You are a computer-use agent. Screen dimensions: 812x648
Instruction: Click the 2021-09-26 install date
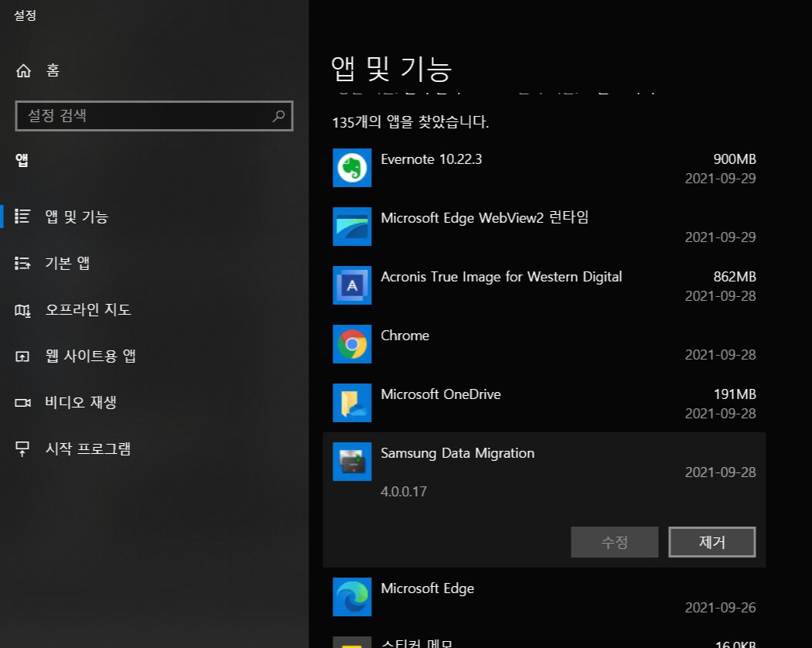720,607
